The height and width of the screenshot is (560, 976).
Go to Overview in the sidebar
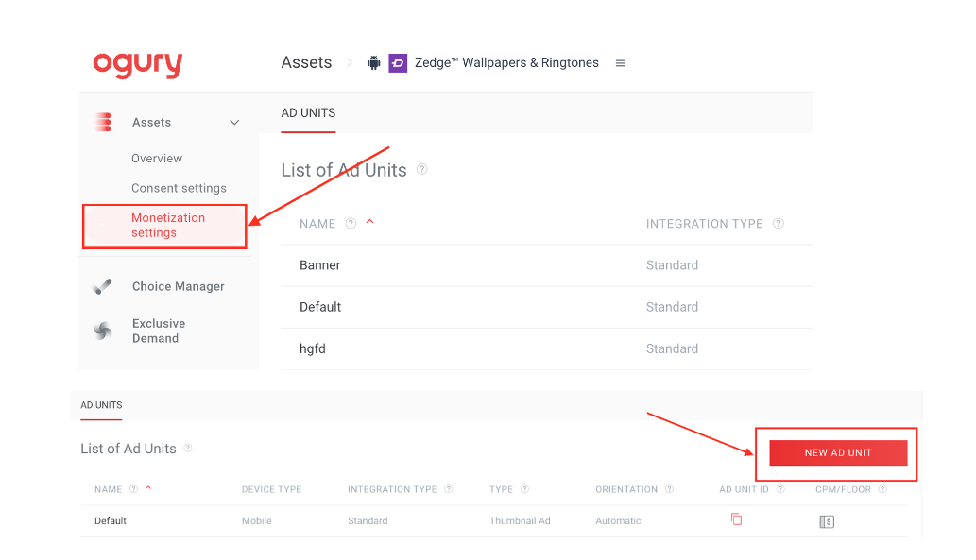tap(157, 159)
